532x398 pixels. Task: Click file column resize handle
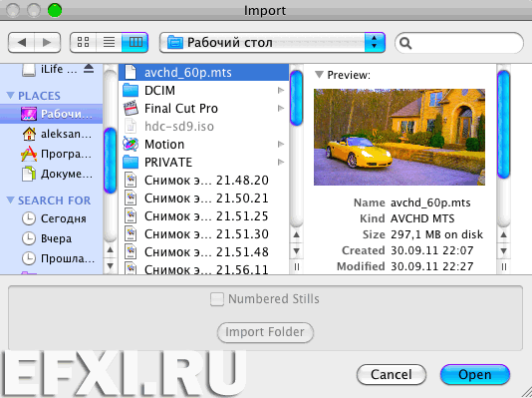(297, 267)
